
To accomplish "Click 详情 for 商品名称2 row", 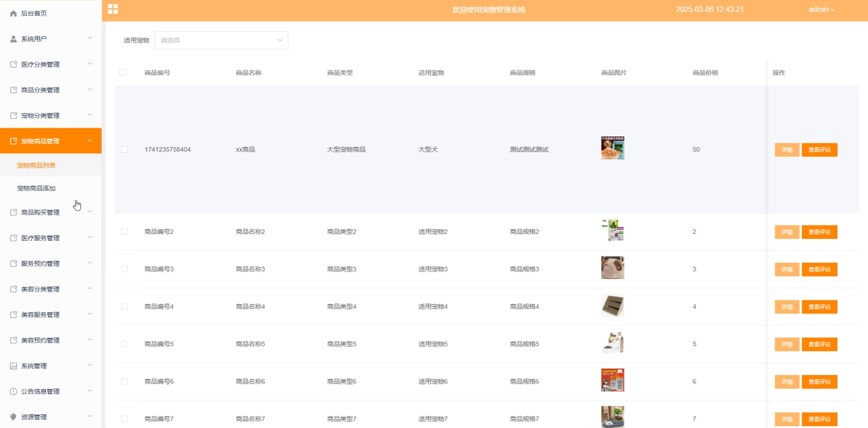I will (x=787, y=232).
